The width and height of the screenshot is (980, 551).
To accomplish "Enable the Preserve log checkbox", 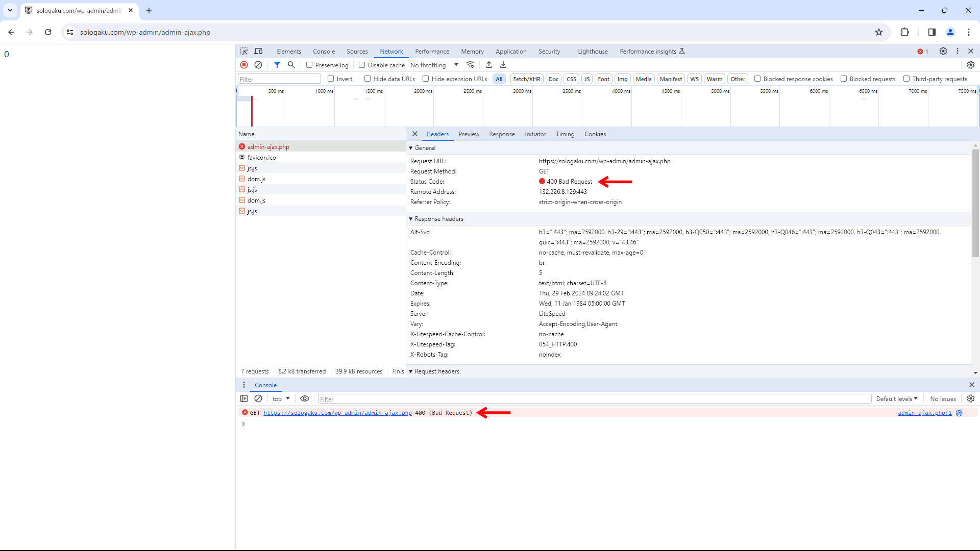I will point(309,65).
